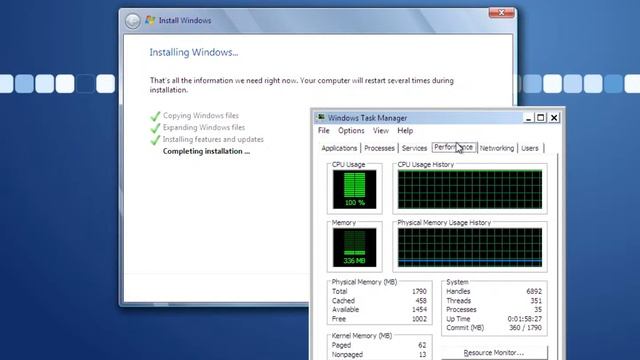This screenshot has width=640, height=360.
Task: Click Threads value 351
Action: [x=536, y=300]
